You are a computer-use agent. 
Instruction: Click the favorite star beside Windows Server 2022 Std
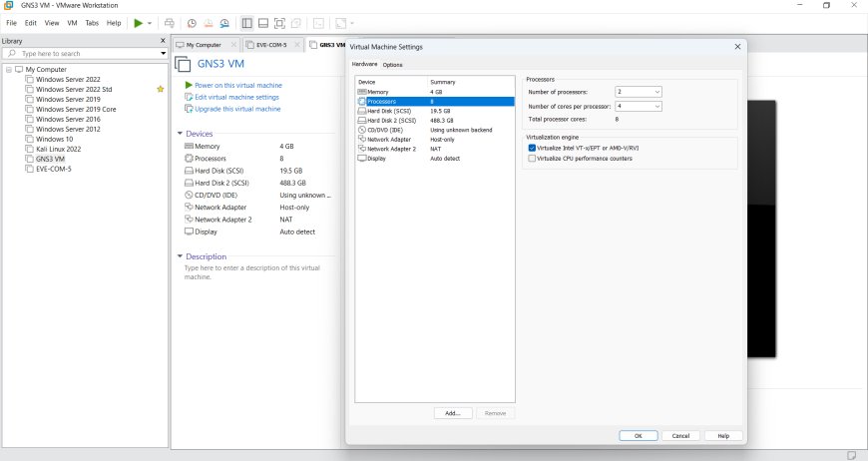(x=161, y=89)
